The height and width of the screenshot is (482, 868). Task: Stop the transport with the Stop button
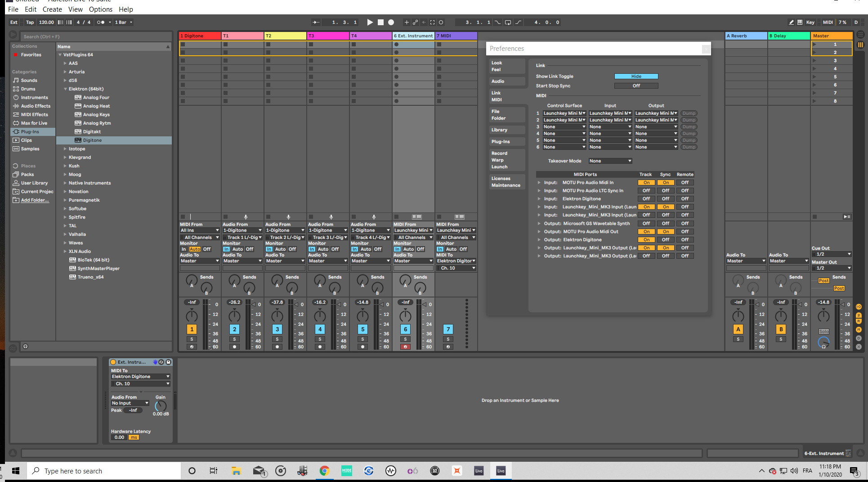click(x=380, y=22)
